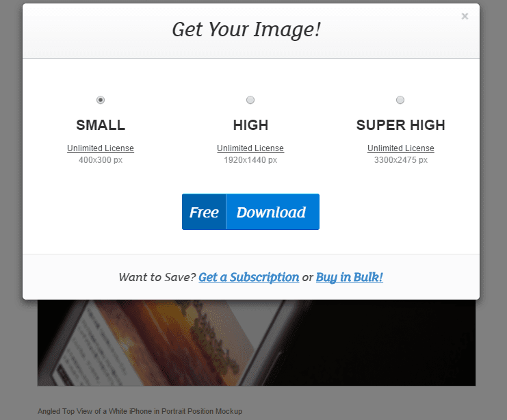
Task: Open the Buy in Bulk link
Action: pyautogui.click(x=350, y=277)
